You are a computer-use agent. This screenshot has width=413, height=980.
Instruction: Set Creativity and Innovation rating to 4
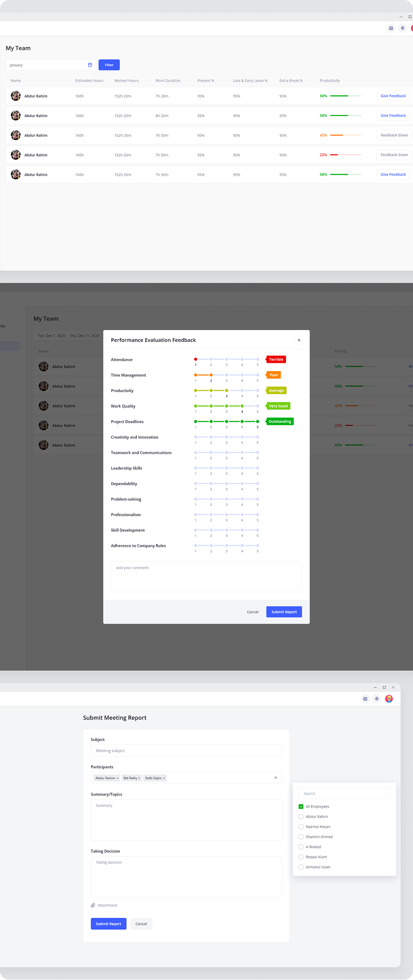[x=242, y=437]
